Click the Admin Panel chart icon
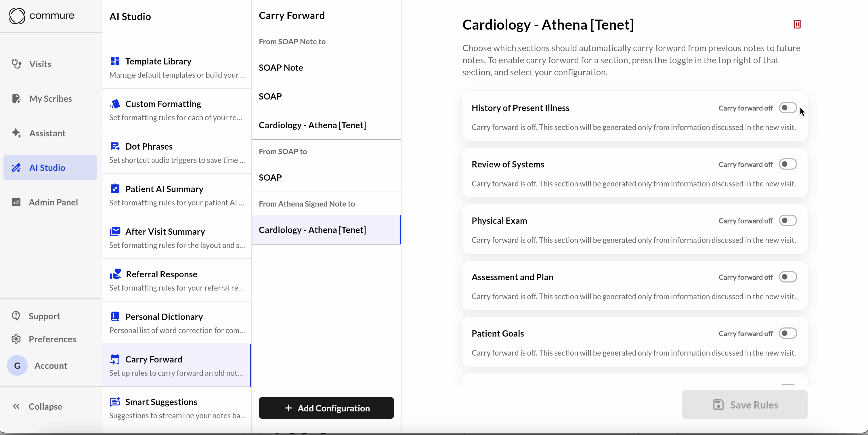868x435 pixels. click(16, 202)
